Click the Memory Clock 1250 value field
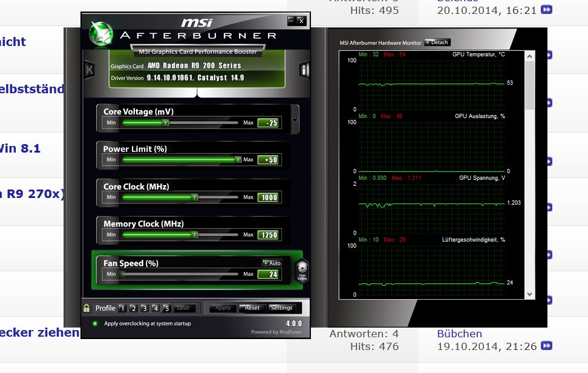This screenshot has width=588, height=373. tap(268, 235)
